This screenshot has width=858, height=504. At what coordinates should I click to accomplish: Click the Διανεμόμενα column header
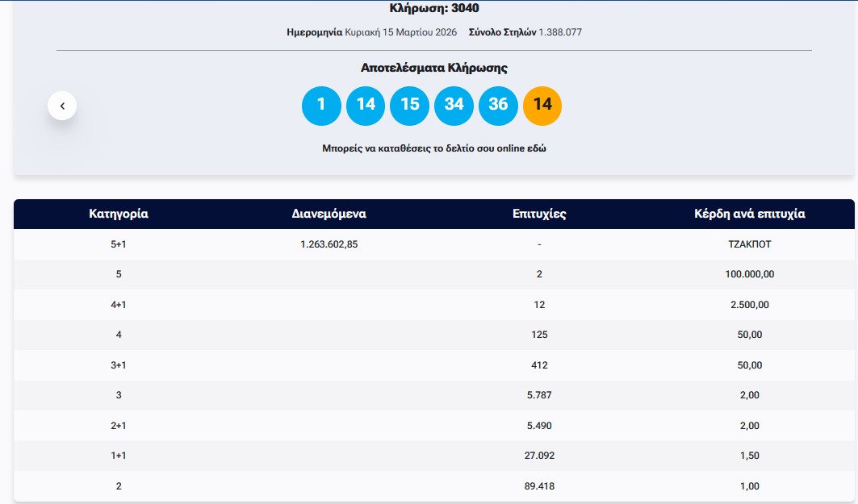[x=329, y=214]
